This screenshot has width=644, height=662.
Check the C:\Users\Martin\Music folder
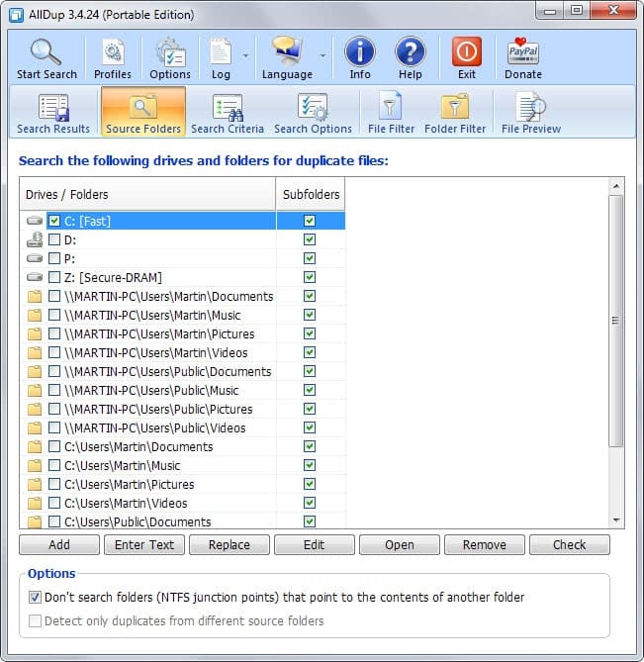coord(54,465)
